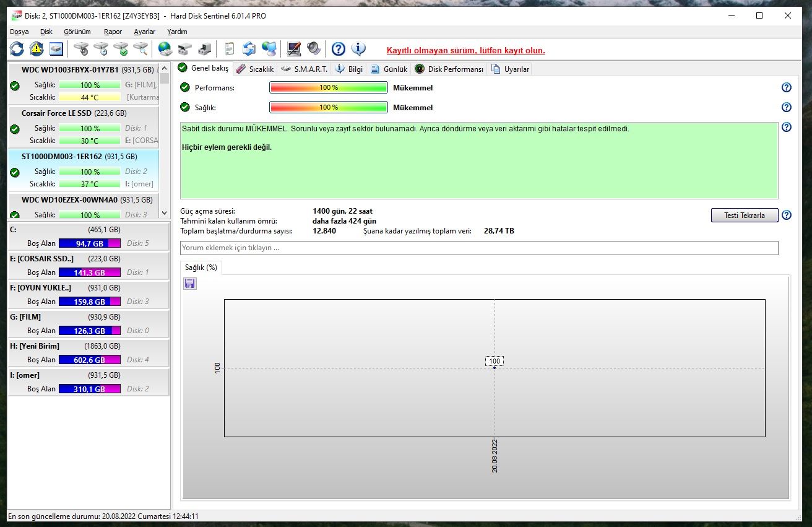Click the 602,6 GB free space bar

[90, 360]
